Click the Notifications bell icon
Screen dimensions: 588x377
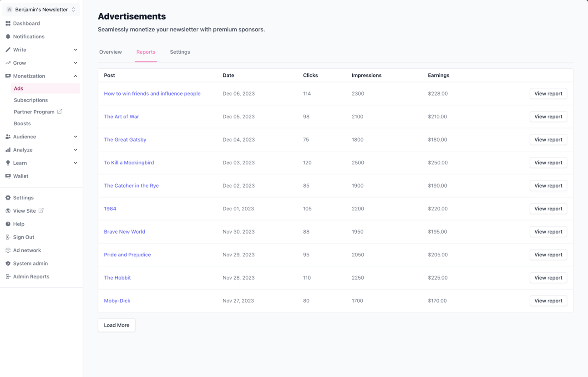(x=8, y=36)
